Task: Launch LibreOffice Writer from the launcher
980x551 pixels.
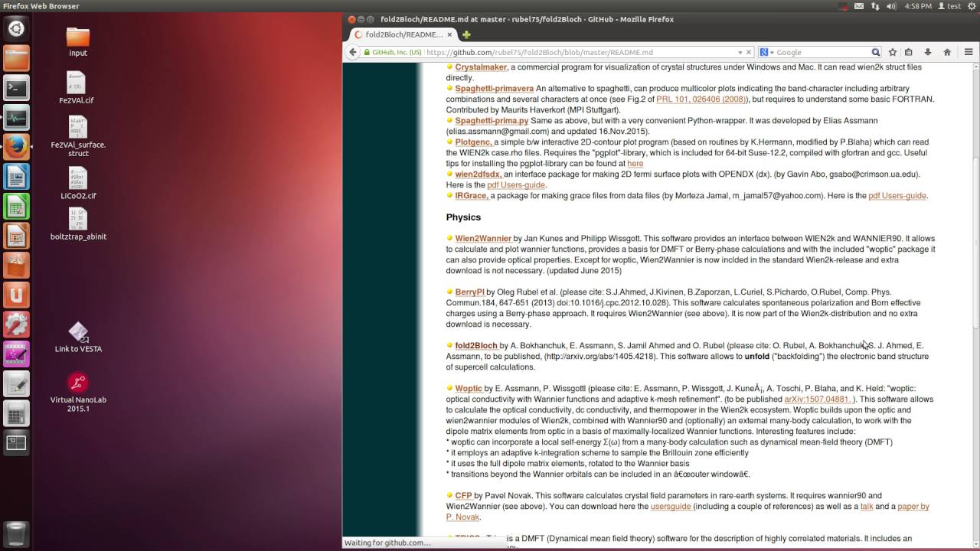Action: click(x=16, y=177)
